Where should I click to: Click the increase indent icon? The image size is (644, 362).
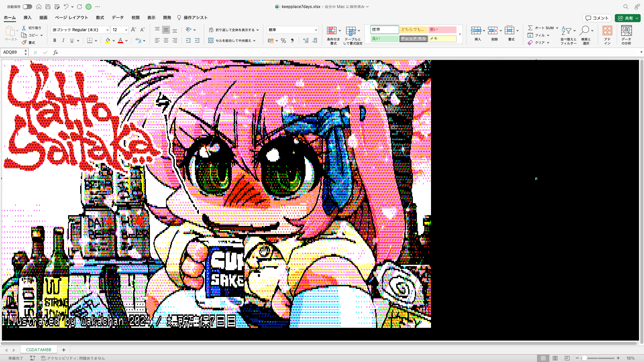tap(197, 41)
